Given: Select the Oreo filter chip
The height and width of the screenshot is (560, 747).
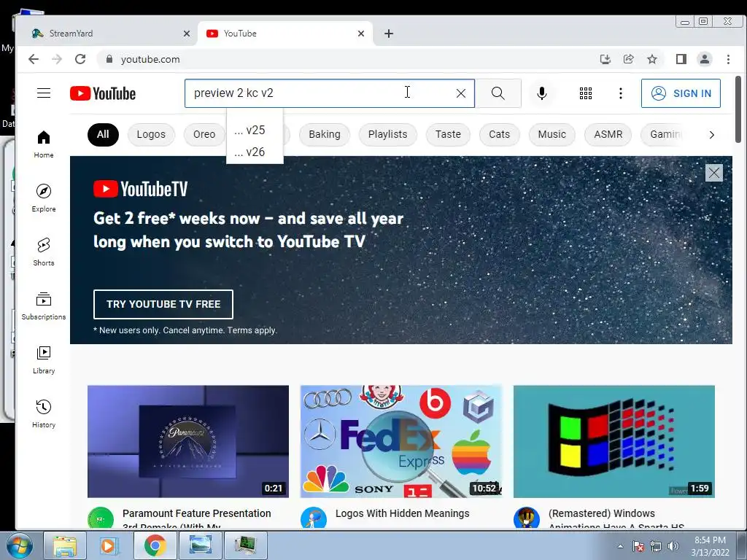Looking at the screenshot, I should (204, 134).
